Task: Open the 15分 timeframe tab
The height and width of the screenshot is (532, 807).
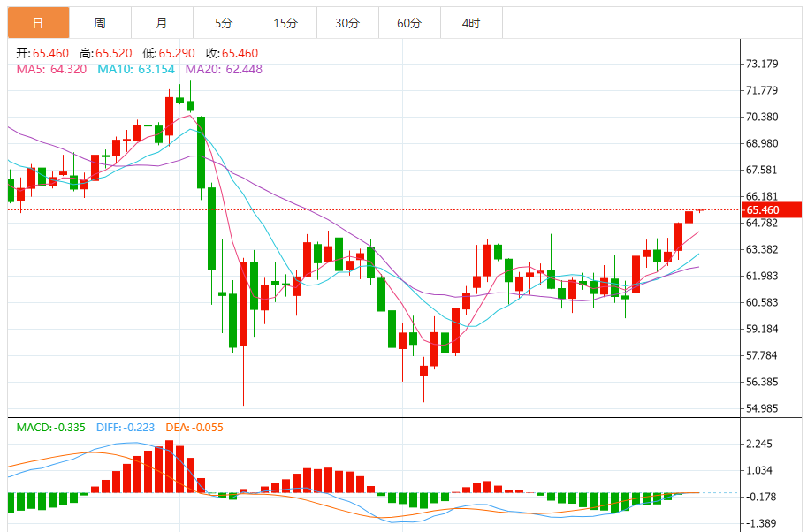Action: click(x=285, y=23)
